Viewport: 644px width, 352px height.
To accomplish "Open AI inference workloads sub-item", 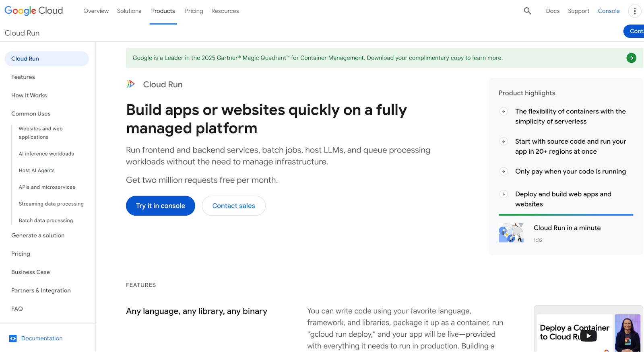I will point(46,154).
